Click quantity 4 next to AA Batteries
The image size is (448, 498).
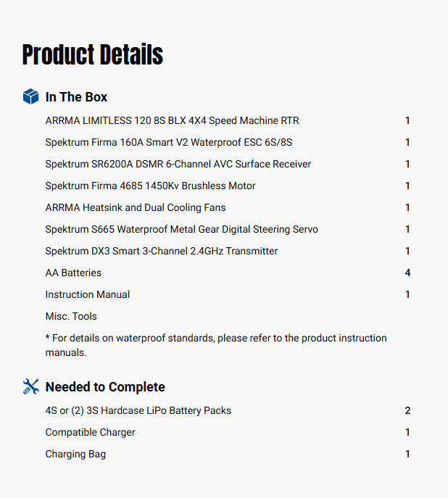tap(407, 273)
